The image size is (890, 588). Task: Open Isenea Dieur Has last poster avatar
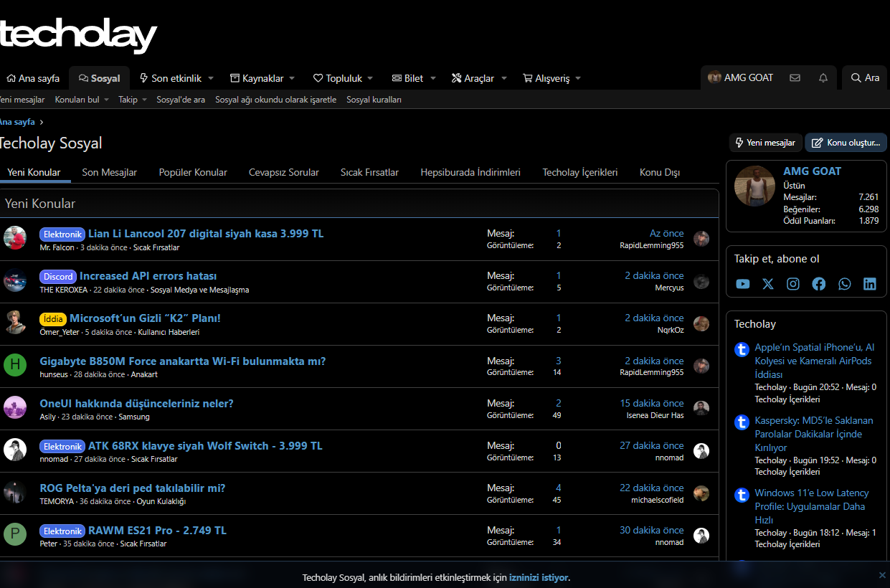point(701,408)
